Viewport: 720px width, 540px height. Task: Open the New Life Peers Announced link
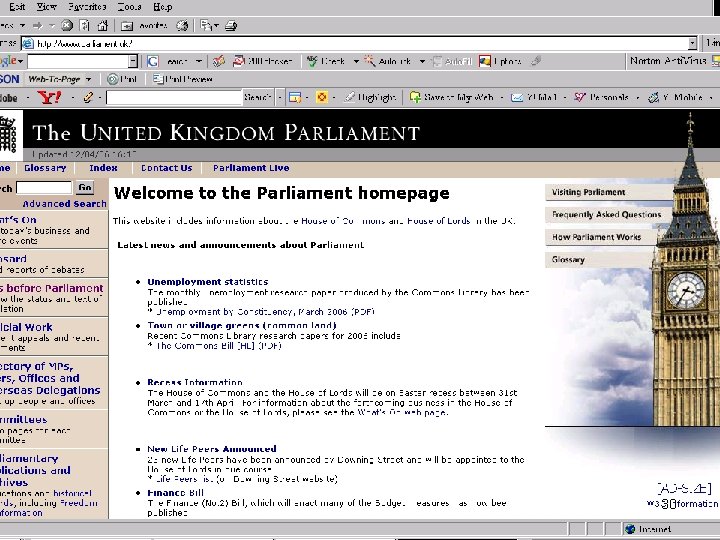pos(212,449)
